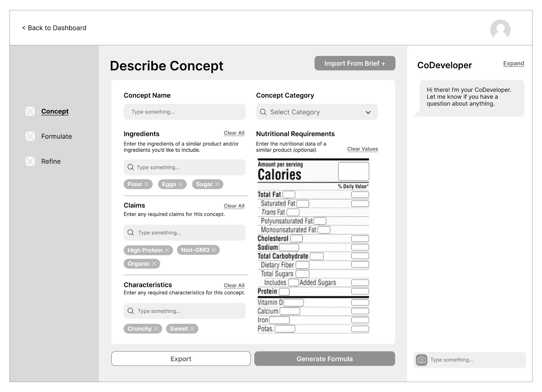This screenshot has height=392, width=542.
Task: Click Import From Brief button
Action: point(355,63)
